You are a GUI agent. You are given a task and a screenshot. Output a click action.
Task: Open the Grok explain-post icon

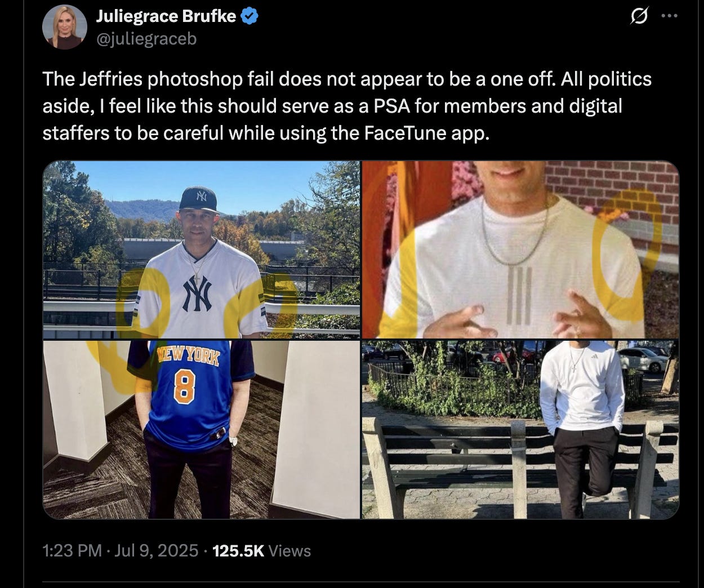point(639,16)
